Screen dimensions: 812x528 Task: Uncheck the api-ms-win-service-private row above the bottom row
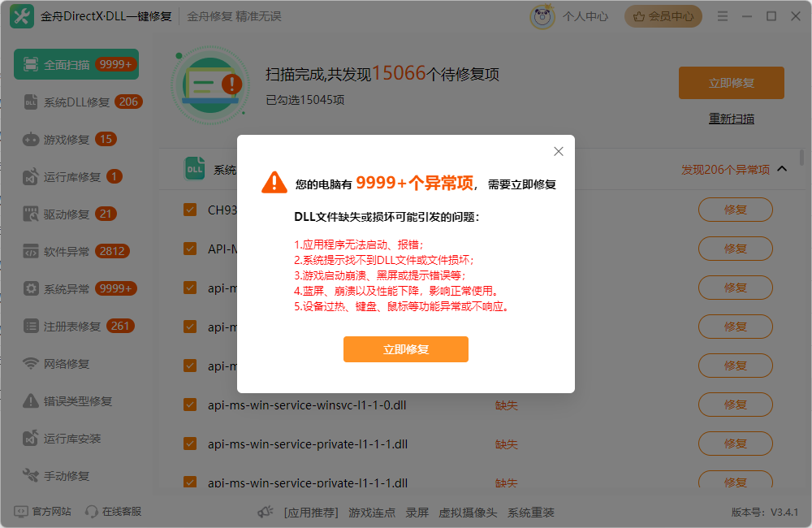(x=190, y=444)
